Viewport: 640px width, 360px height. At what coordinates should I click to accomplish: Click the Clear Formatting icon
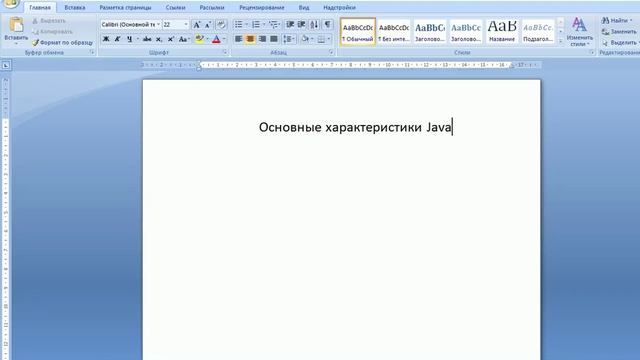click(221, 25)
